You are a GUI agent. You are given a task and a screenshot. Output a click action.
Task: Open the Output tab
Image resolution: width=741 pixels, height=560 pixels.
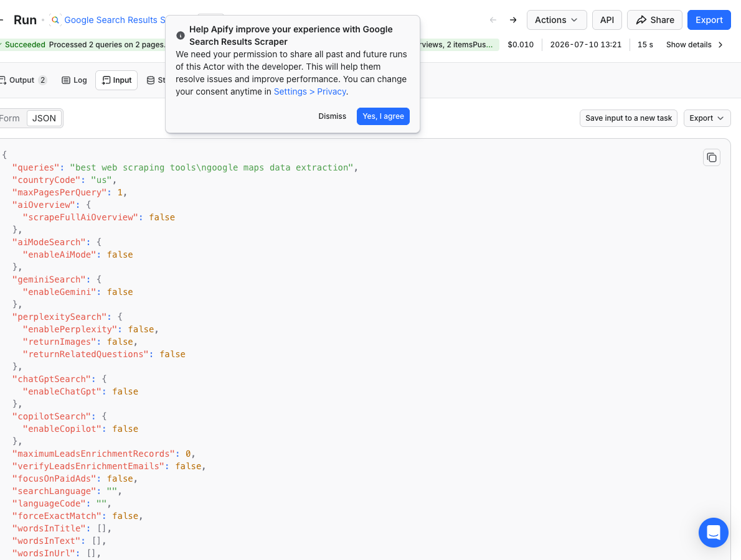click(23, 80)
